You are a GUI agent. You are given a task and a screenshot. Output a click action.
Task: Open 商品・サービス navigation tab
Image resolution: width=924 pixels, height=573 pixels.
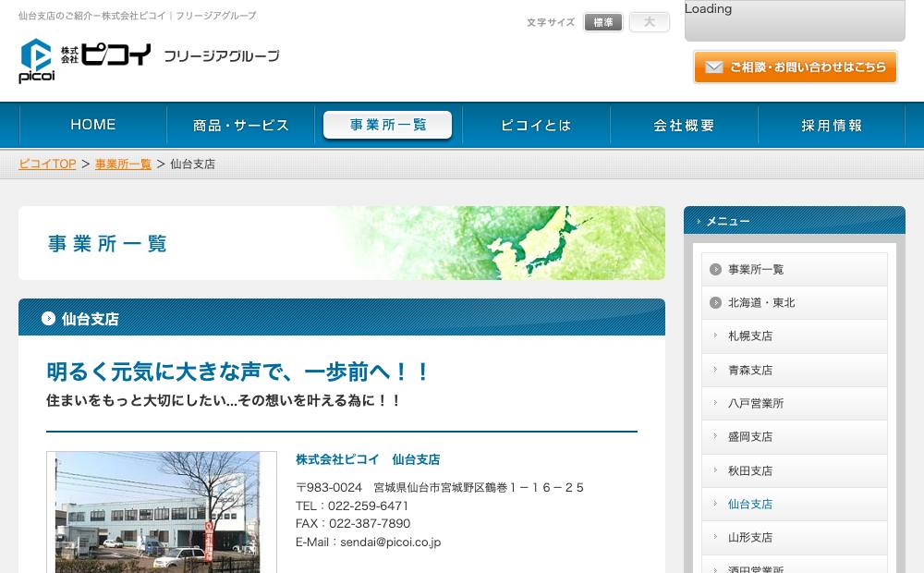[x=241, y=125]
